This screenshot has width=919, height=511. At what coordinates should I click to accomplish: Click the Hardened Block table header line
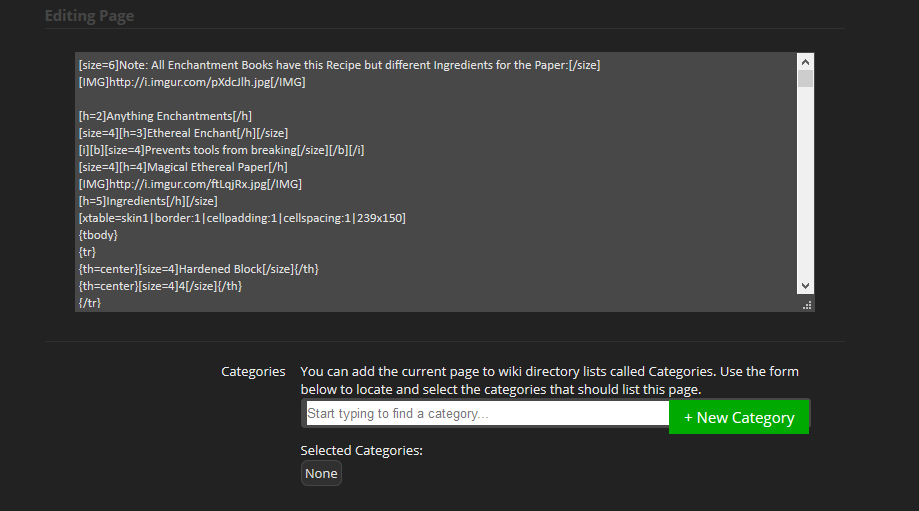199,269
